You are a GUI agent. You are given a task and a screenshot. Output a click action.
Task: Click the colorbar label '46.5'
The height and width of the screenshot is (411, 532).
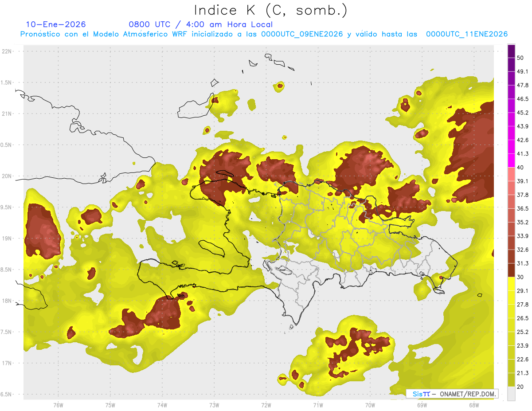(523, 99)
